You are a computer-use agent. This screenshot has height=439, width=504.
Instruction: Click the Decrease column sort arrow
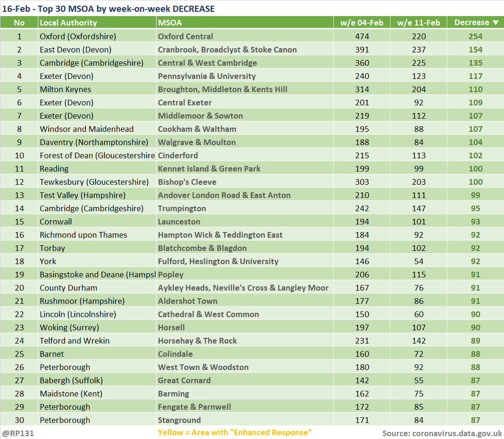point(495,23)
